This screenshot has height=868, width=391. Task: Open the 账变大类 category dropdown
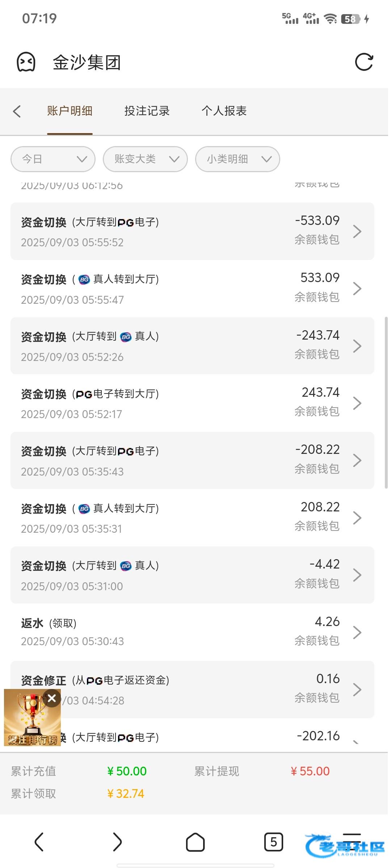(145, 159)
